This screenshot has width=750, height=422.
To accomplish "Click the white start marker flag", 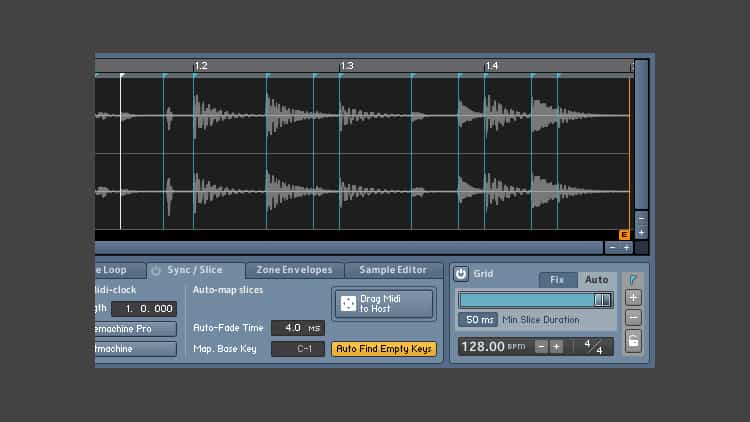I will [122, 76].
